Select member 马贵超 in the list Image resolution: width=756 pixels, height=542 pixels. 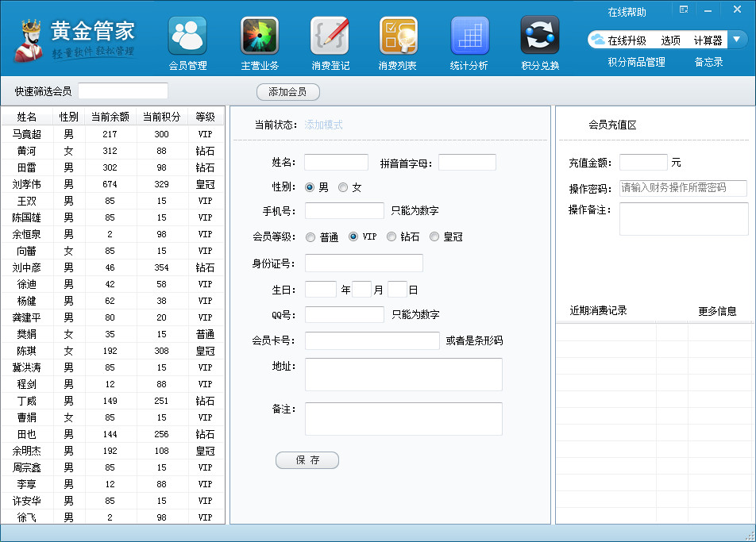[113, 134]
